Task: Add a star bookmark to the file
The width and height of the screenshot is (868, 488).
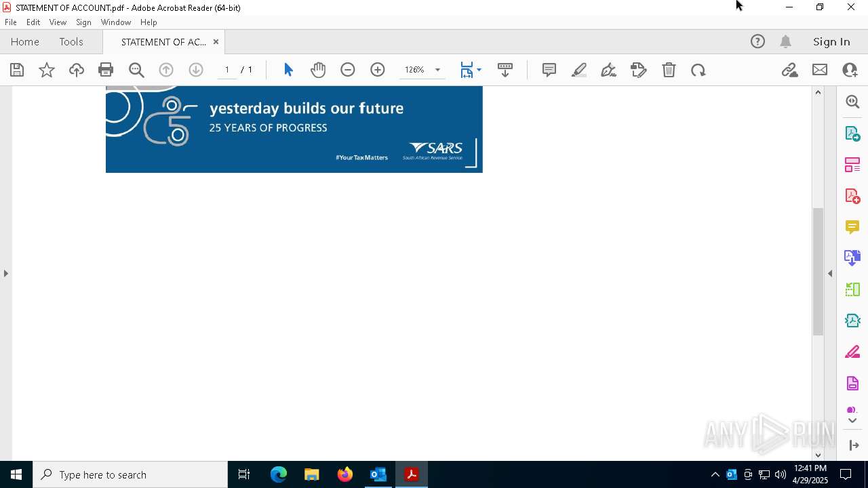Action: [47, 70]
